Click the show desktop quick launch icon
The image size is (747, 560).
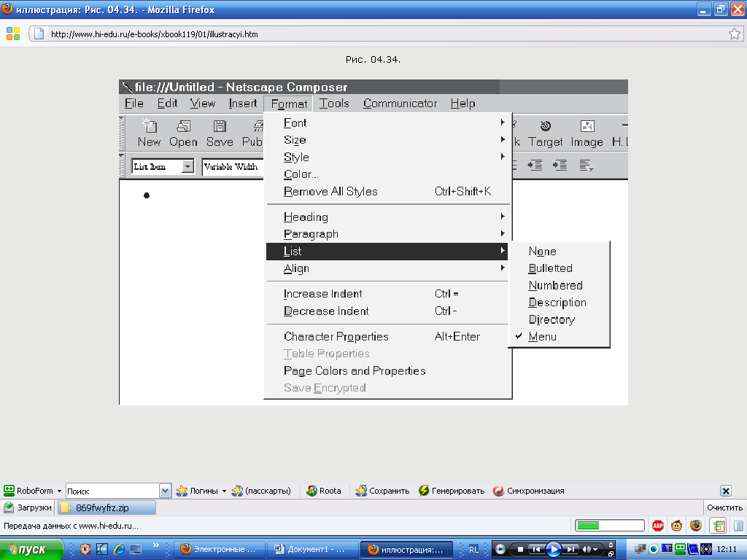[136, 549]
